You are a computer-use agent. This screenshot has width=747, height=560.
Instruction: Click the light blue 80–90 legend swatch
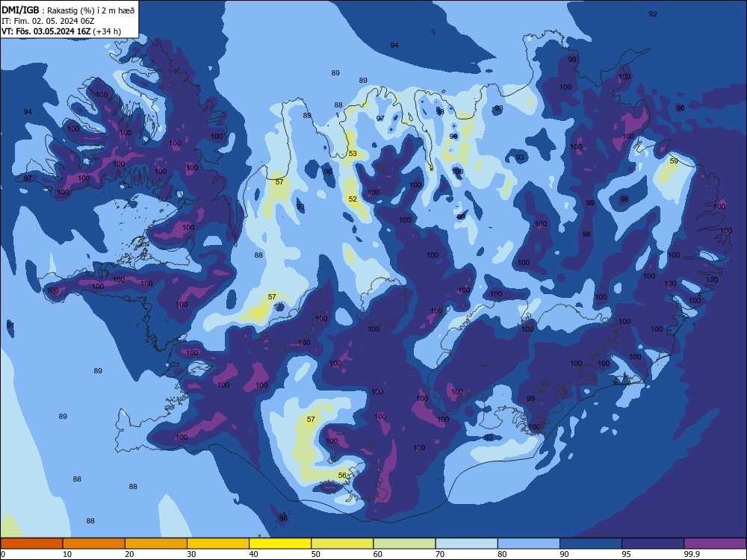pyautogui.click(x=529, y=544)
